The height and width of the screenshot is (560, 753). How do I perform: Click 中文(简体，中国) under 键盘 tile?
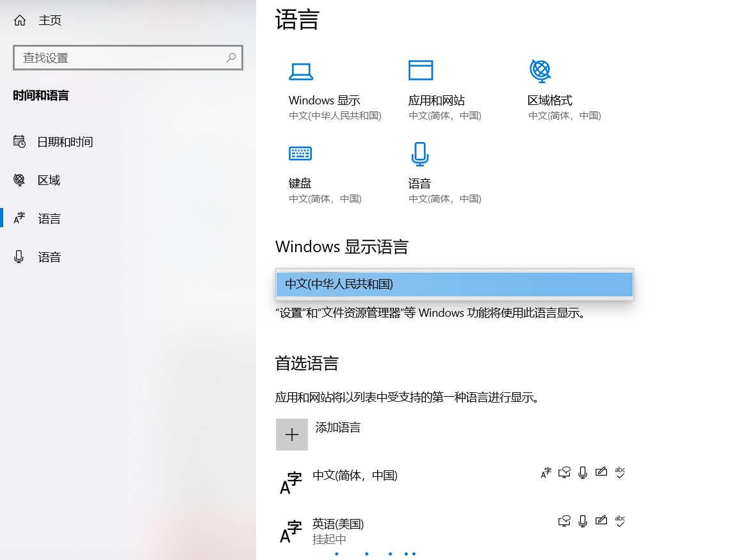(x=325, y=198)
